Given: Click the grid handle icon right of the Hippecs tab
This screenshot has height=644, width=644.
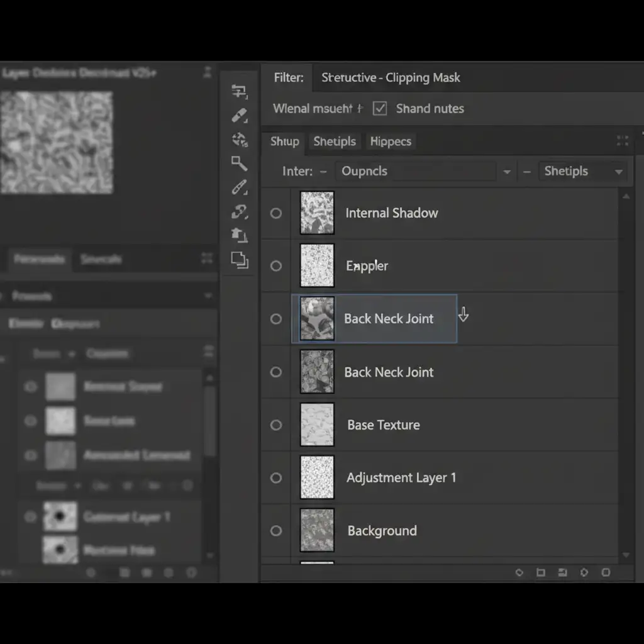Looking at the screenshot, I should tap(623, 141).
